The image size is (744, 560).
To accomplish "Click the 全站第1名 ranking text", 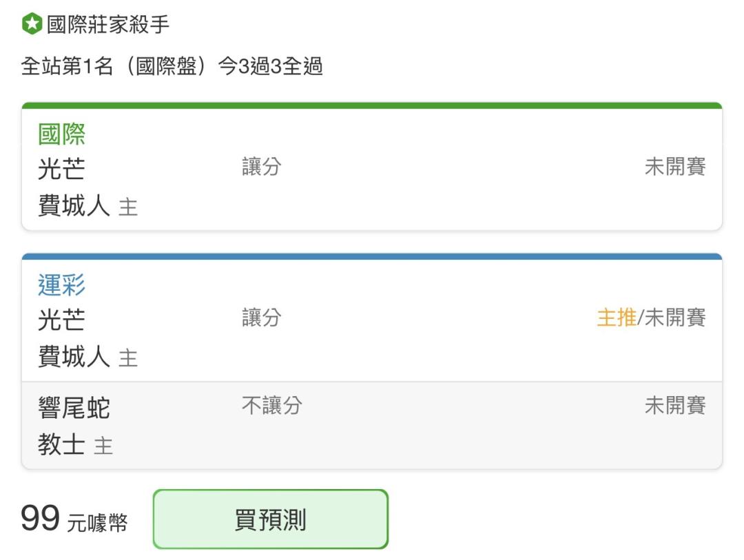I will pos(67,66).
